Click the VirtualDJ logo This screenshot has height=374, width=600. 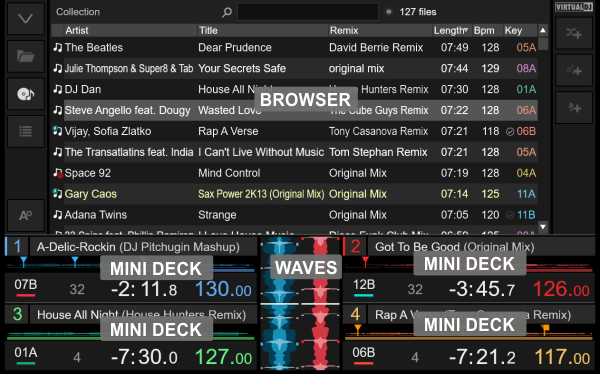click(574, 7)
